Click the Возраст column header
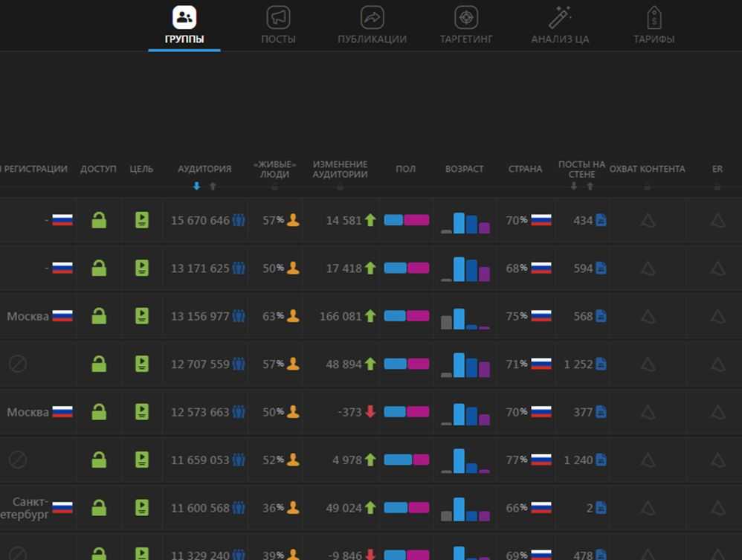The height and width of the screenshot is (560, 742). point(464,169)
